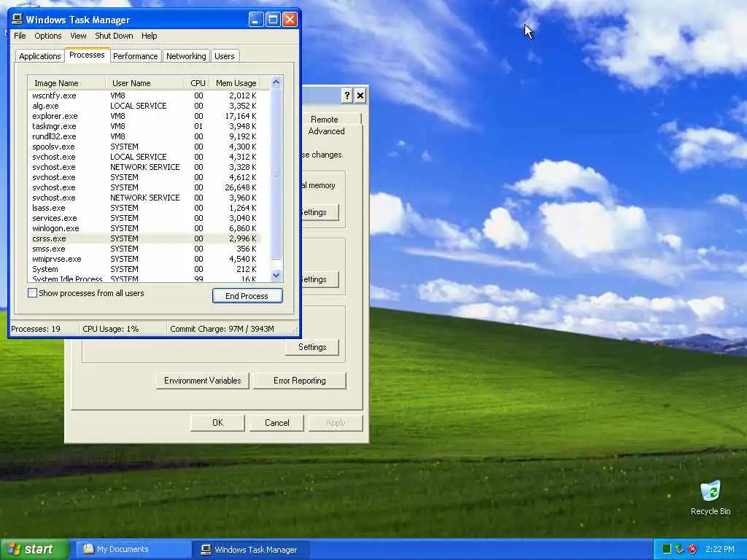
Task: Open the View menu
Action: (78, 36)
